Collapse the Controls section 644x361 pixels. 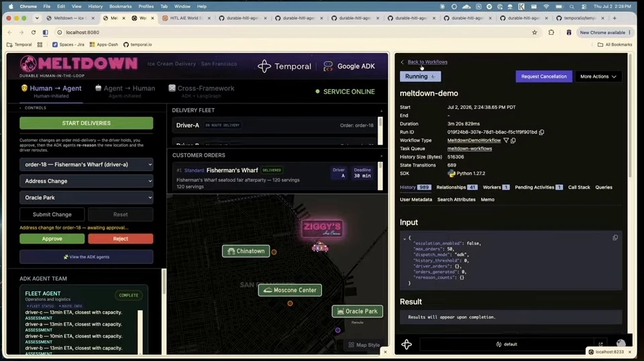pyautogui.click(x=21, y=108)
